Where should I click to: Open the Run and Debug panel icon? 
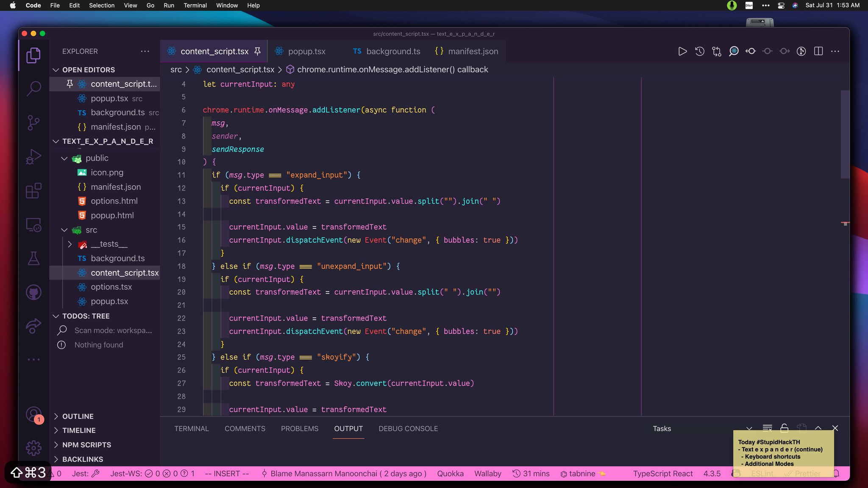pyautogui.click(x=33, y=156)
